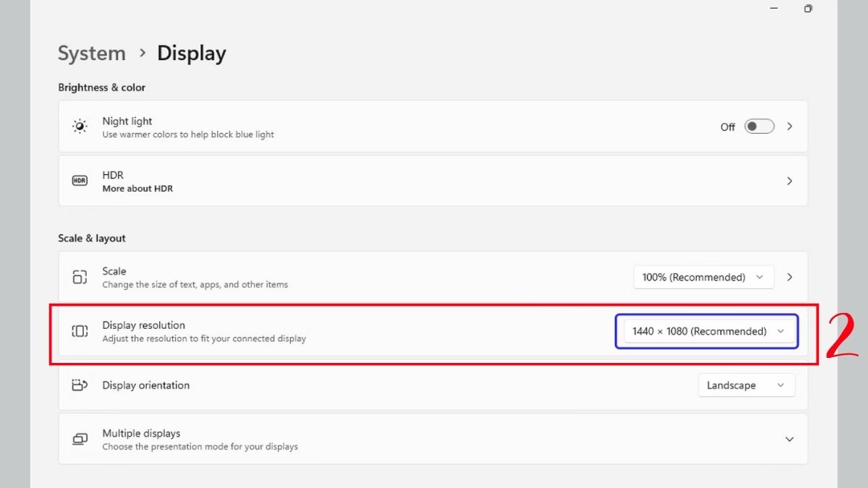Screen dimensions: 868x488
Task: Click the Night light row label
Action: [x=127, y=121]
